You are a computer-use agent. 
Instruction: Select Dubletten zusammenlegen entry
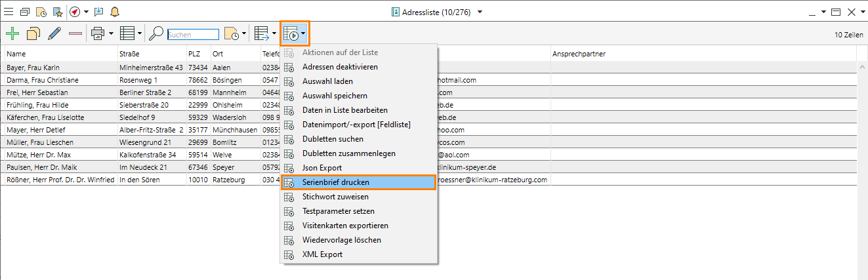pyautogui.click(x=359, y=153)
